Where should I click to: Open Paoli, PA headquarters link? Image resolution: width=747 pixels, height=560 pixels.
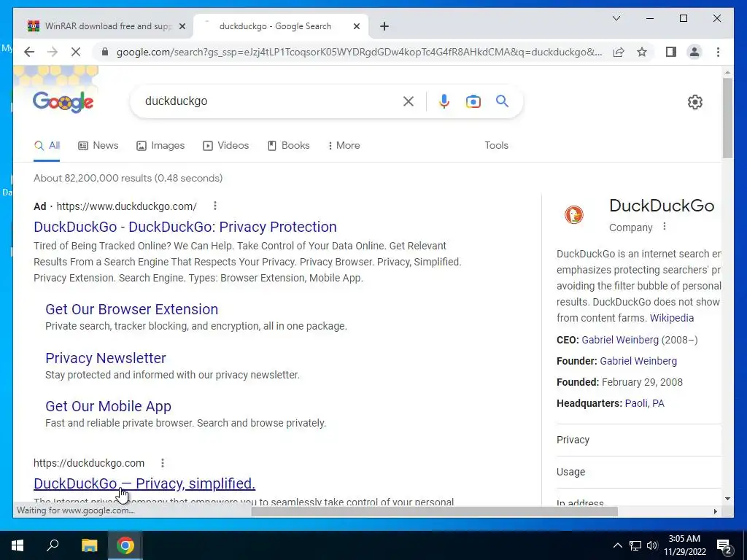pyautogui.click(x=645, y=403)
